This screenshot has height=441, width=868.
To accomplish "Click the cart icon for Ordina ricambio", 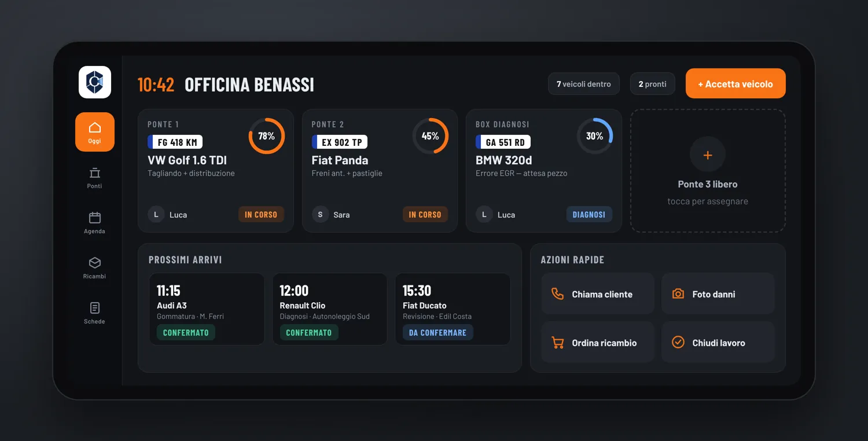I will 558,343.
